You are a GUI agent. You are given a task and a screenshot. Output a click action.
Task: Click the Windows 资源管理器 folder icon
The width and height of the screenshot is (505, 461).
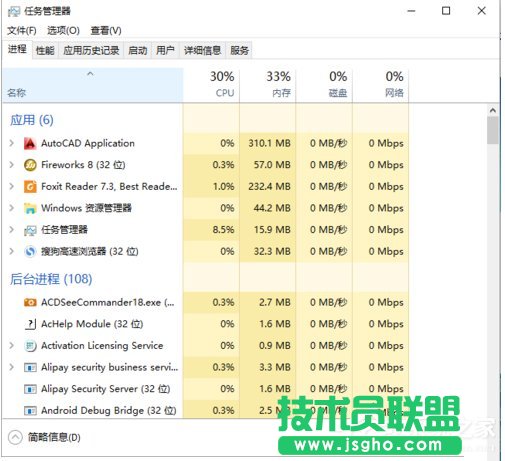click(x=30, y=208)
